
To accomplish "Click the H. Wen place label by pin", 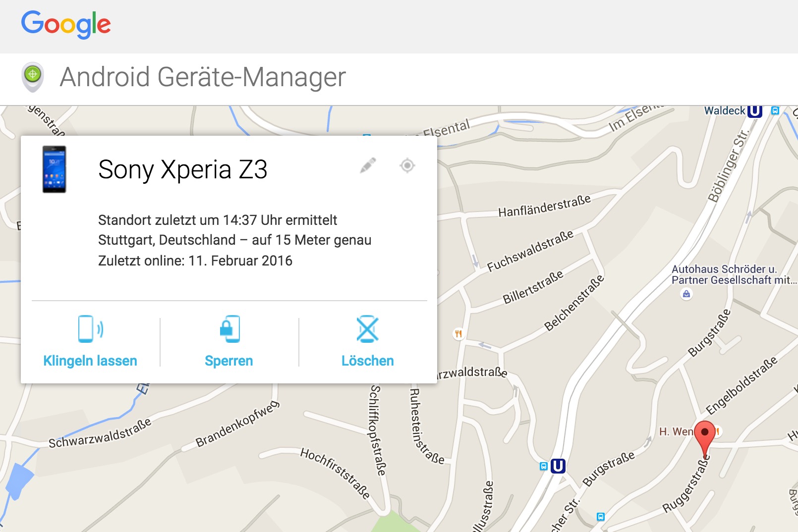I will 676,431.
